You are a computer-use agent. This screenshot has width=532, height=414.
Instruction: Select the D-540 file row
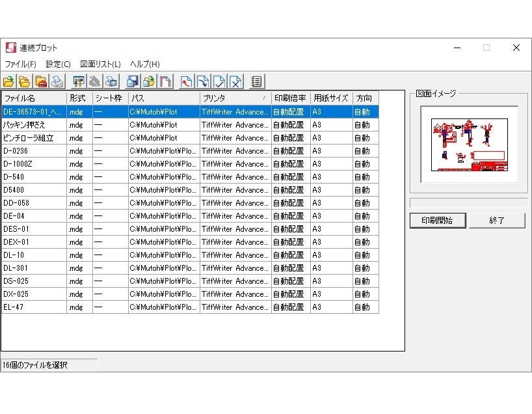point(190,177)
